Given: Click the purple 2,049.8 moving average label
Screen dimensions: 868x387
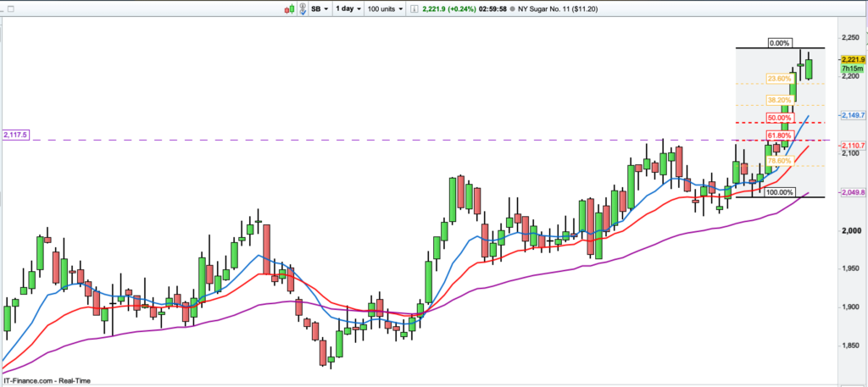Looking at the screenshot, I should click(x=852, y=192).
